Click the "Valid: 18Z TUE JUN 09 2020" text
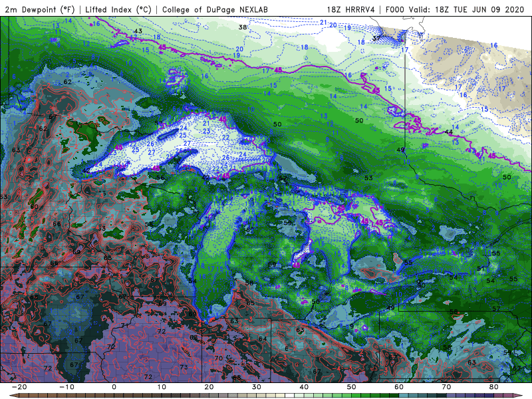The height and width of the screenshot is (399, 532). (467, 9)
